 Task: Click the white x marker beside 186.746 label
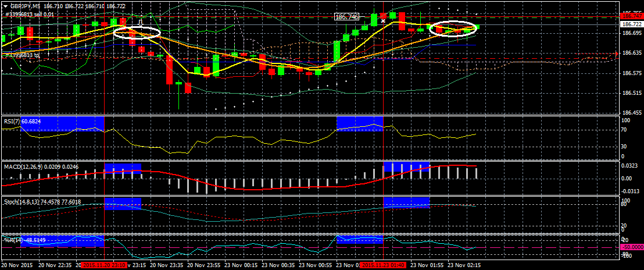[x=383, y=20]
